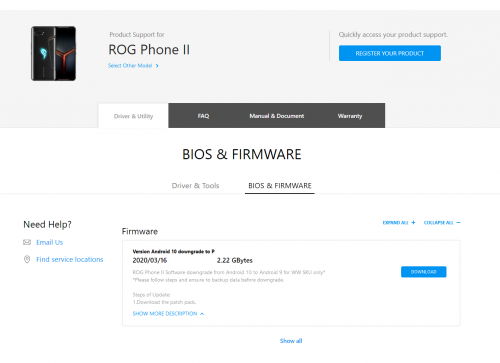Collapse Show More Description
The width and height of the screenshot is (500, 363).
tap(168, 314)
